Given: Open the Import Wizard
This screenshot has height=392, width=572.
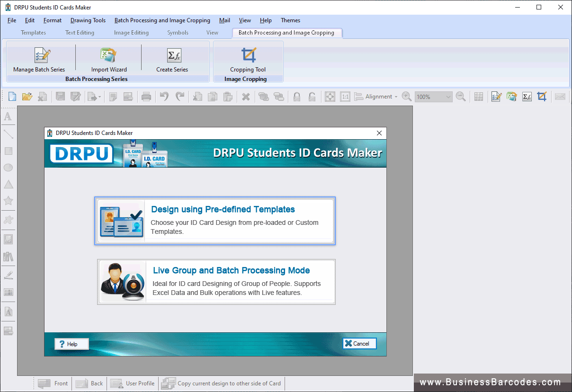Looking at the screenshot, I should [x=108, y=55].
